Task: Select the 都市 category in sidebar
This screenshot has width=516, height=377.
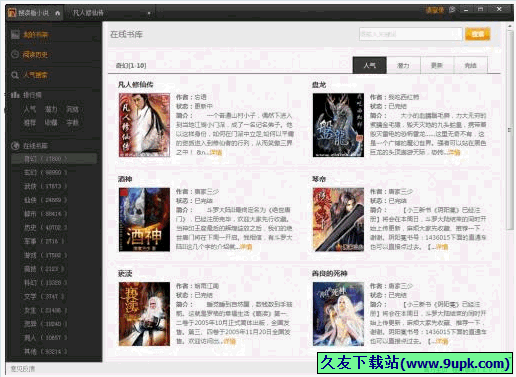Action: pos(45,214)
